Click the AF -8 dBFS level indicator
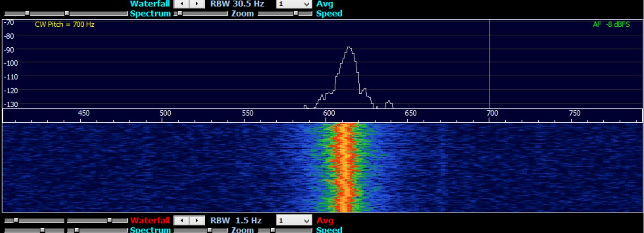Screen dimensions: 644x233 (611, 25)
